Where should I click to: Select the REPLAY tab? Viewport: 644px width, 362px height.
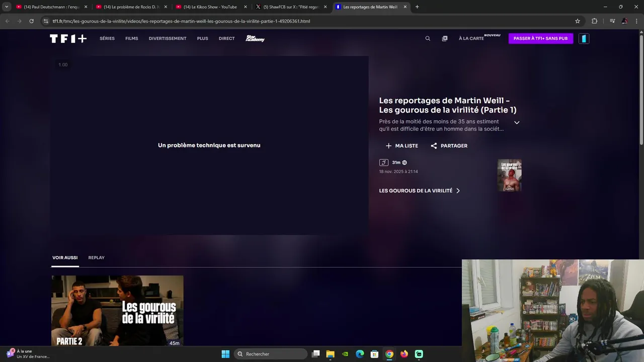[97, 257]
